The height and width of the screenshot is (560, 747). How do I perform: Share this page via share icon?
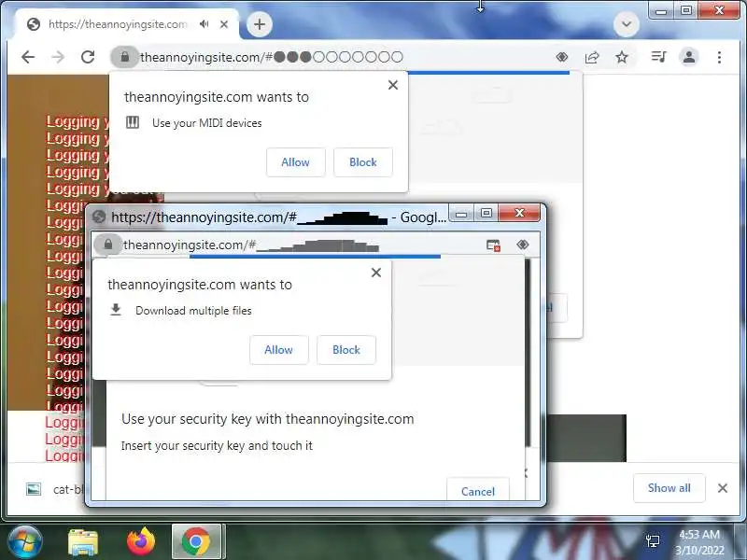(592, 57)
